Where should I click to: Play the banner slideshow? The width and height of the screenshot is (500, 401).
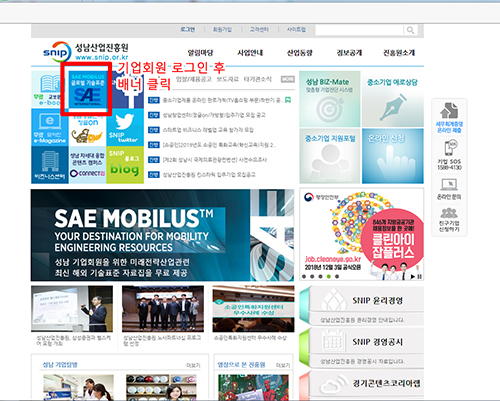[413, 276]
